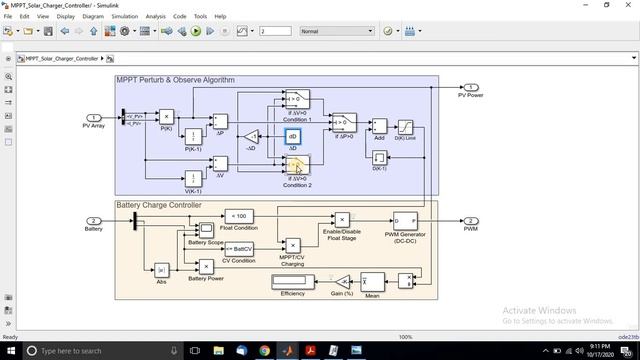
Task: Expand the breadcrumb bar dropdown arrow
Action: click(x=633, y=58)
